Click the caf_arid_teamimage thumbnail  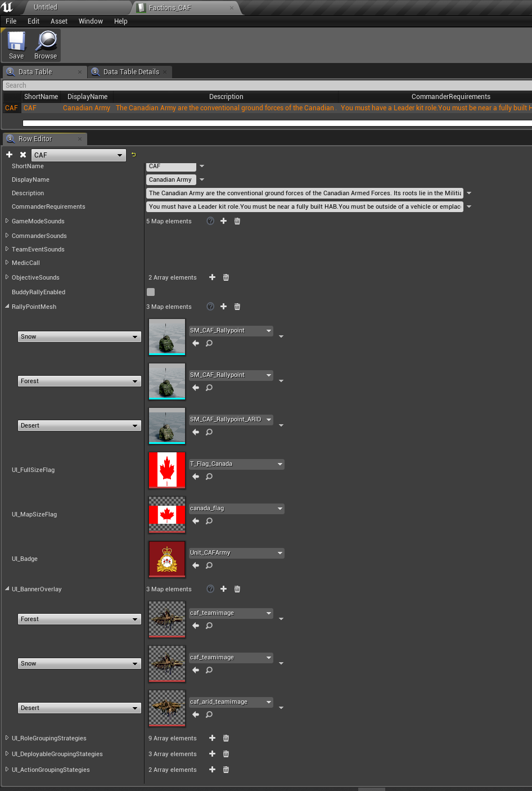(167, 708)
